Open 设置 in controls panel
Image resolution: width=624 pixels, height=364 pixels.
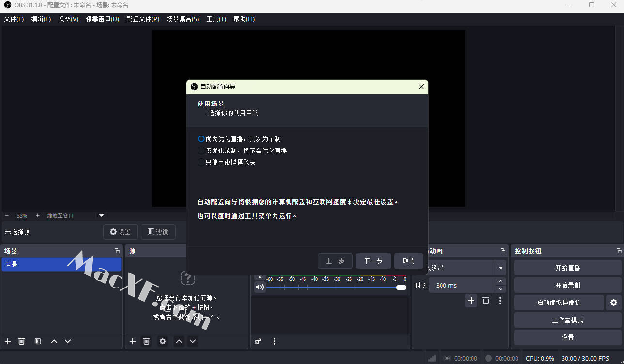(x=567, y=337)
